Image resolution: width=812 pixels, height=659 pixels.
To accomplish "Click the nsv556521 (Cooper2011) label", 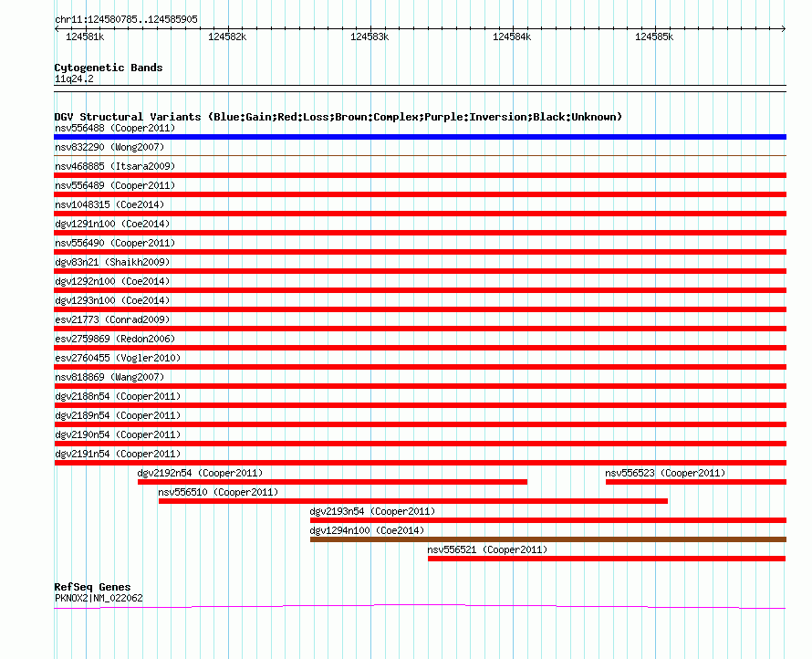I will tap(487, 549).
